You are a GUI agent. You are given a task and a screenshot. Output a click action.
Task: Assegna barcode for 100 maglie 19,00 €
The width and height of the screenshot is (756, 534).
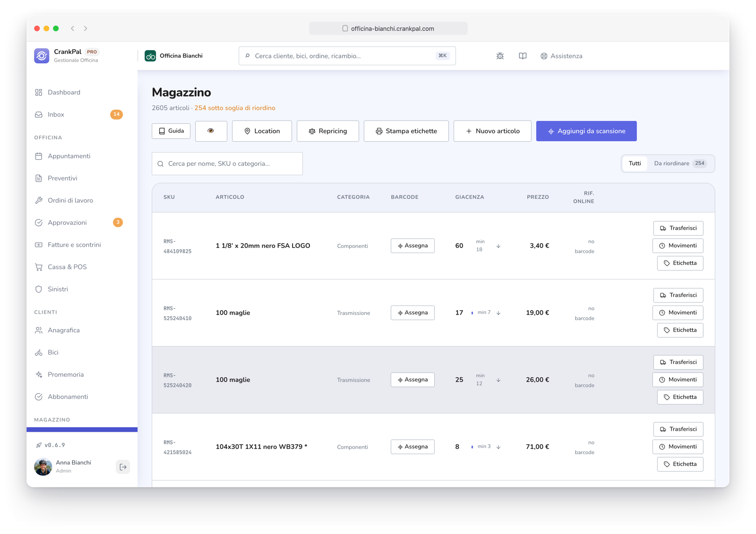pyautogui.click(x=412, y=313)
